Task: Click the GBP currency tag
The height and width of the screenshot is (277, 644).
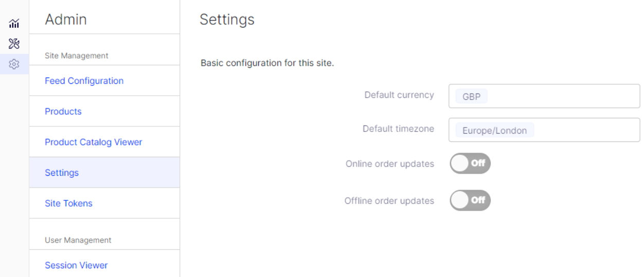Action: 471,97
